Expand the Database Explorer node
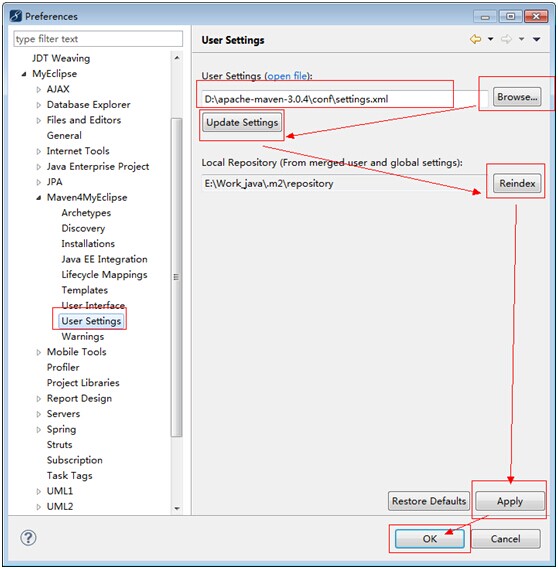The height and width of the screenshot is (569, 558). [x=39, y=105]
